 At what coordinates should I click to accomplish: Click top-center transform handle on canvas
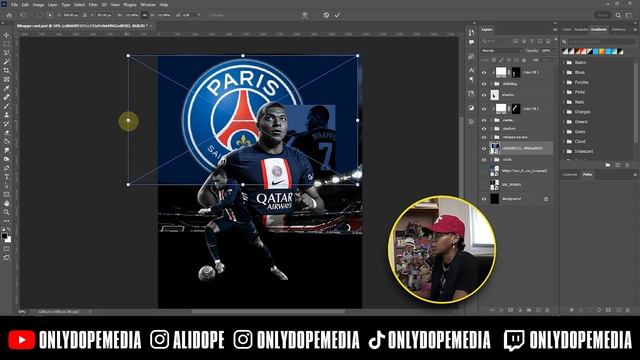pos(243,56)
